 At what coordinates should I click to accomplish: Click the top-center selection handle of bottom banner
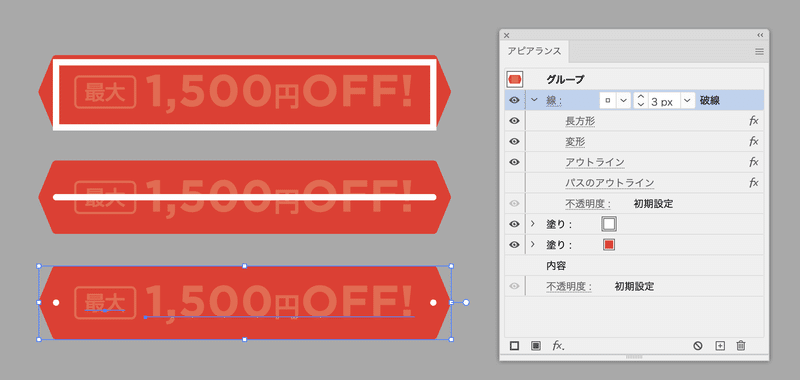(x=244, y=266)
